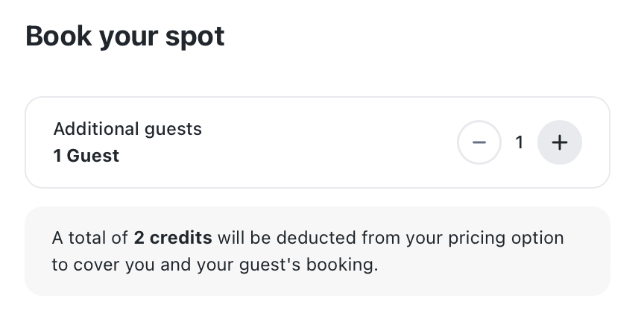The image size is (644, 322).
Task: Click the credits deduction notice box
Action: tap(318, 251)
